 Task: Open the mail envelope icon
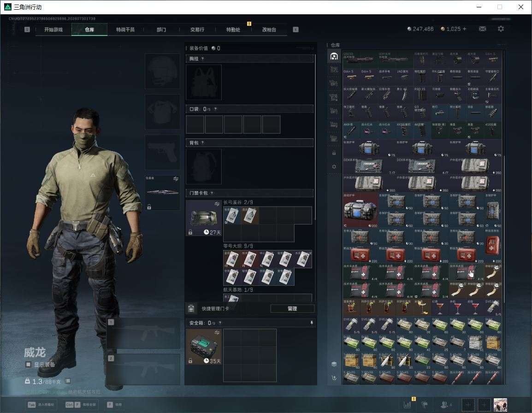coord(482,29)
